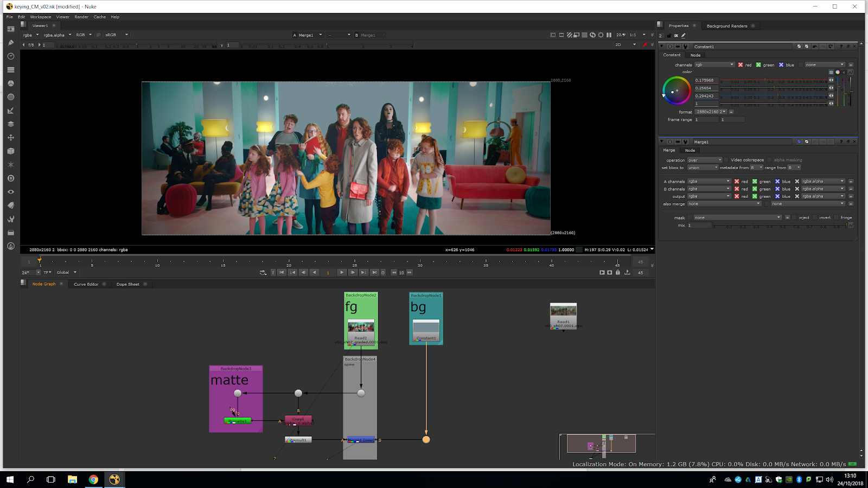
Task: Open the 3D nodes cube icon
Action: pos(10,151)
